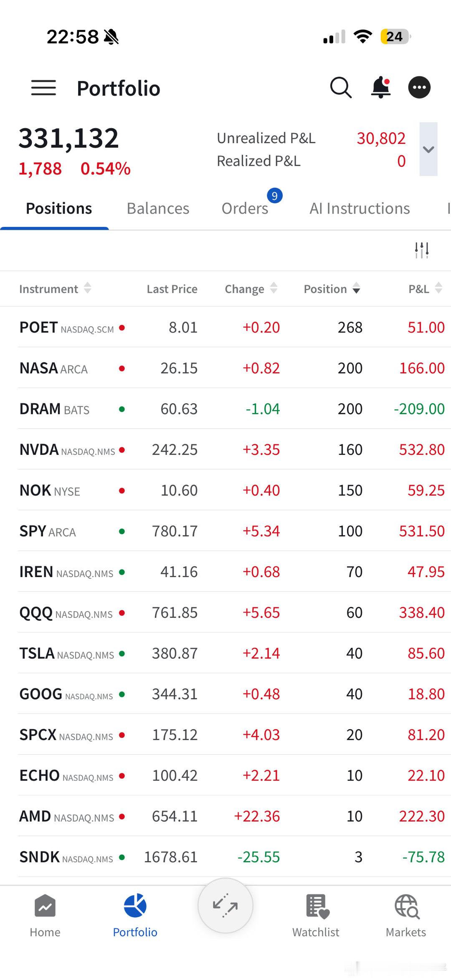Tap the center trade arrows button
This screenshot has height=980, width=451.
[225, 906]
